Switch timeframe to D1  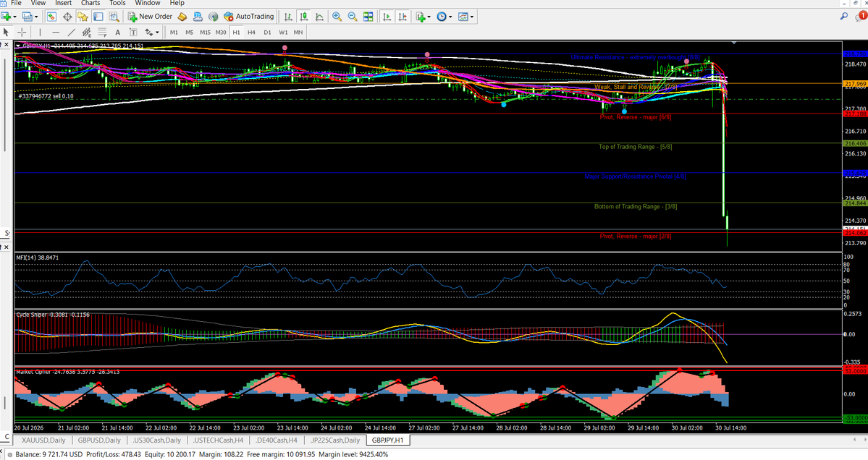pyautogui.click(x=267, y=32)
